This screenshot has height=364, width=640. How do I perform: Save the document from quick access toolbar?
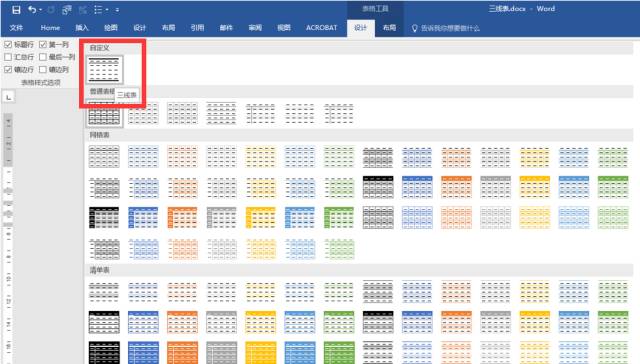[x=16, y=9]
